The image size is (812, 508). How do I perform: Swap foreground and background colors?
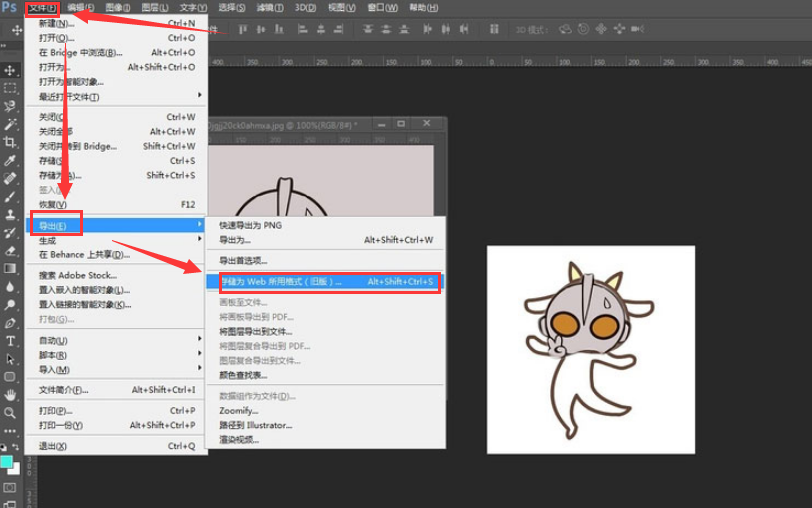[x=17, y=447]
